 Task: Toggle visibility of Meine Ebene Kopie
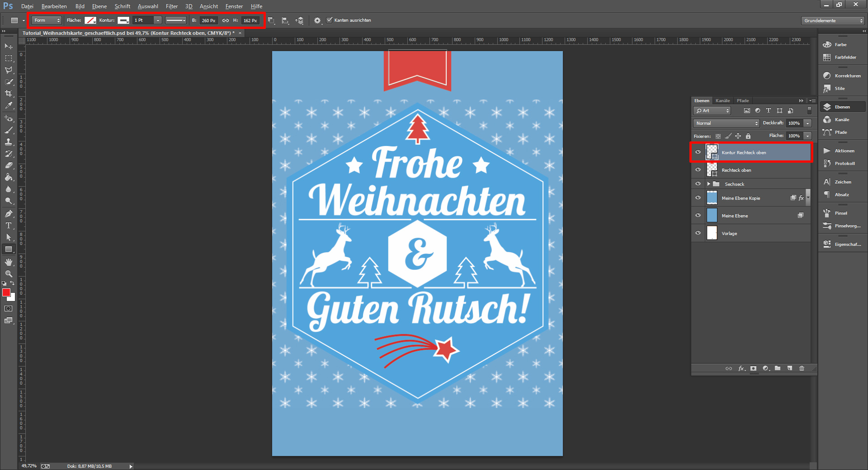pyautogui.click(x=698, y=197)
